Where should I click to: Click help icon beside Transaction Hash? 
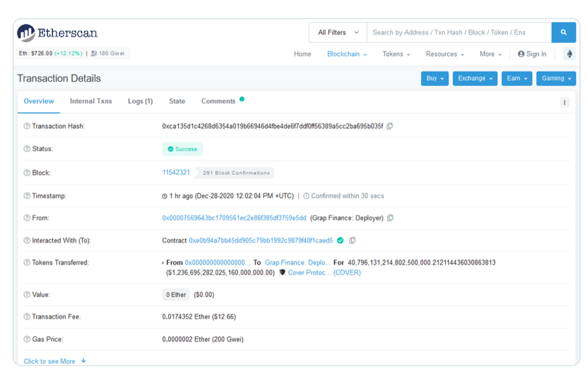27,126
